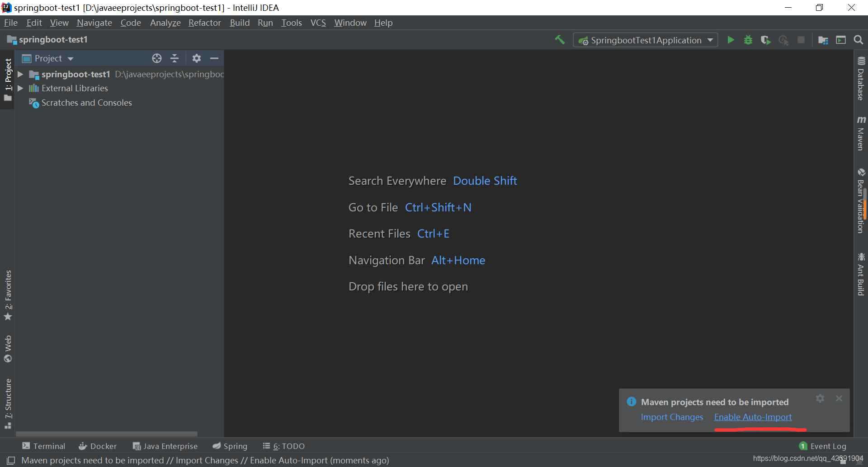Hide the Project tool window
This screenshot has width=868, height=467.
tap(214, 58)
